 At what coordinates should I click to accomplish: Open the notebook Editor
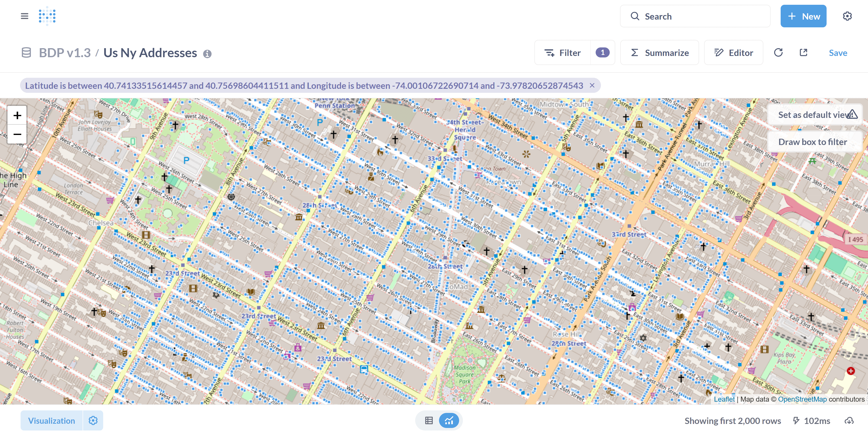[x=733, y=53]
